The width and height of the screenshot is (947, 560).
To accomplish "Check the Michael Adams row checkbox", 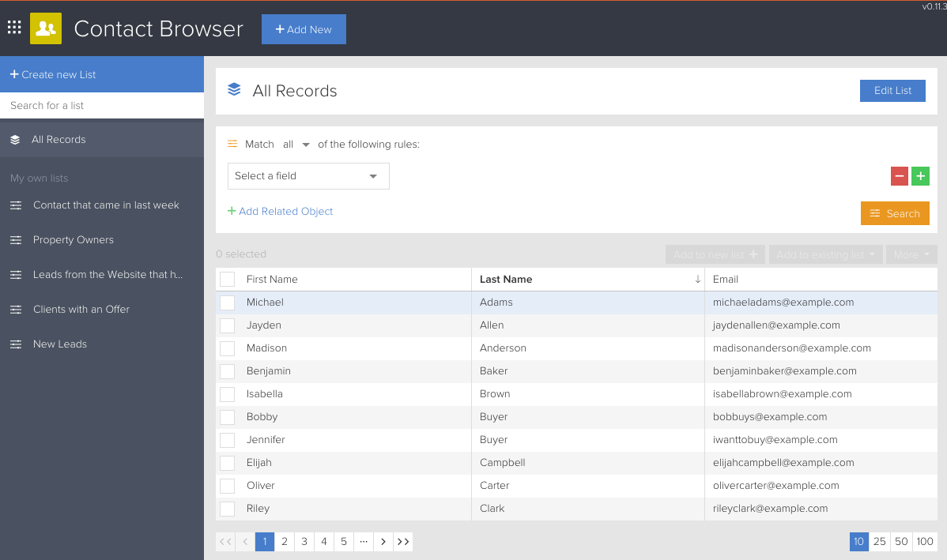I will tap(227, 303).
